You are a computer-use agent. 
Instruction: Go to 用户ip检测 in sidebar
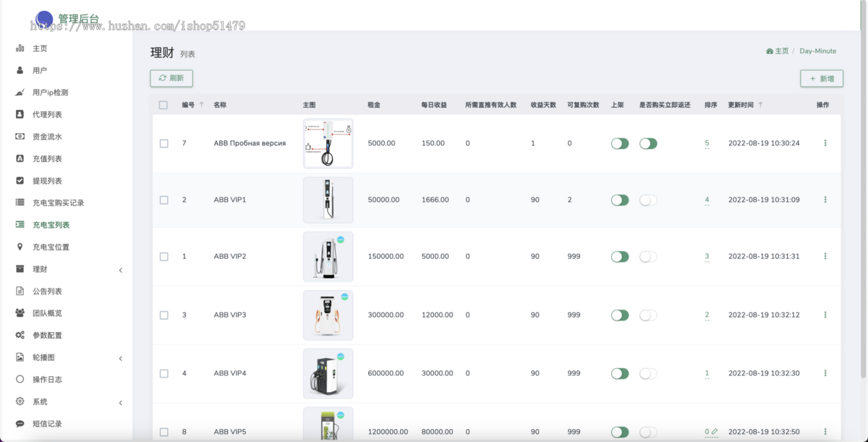pyautogui.click(x=50, y=93)
